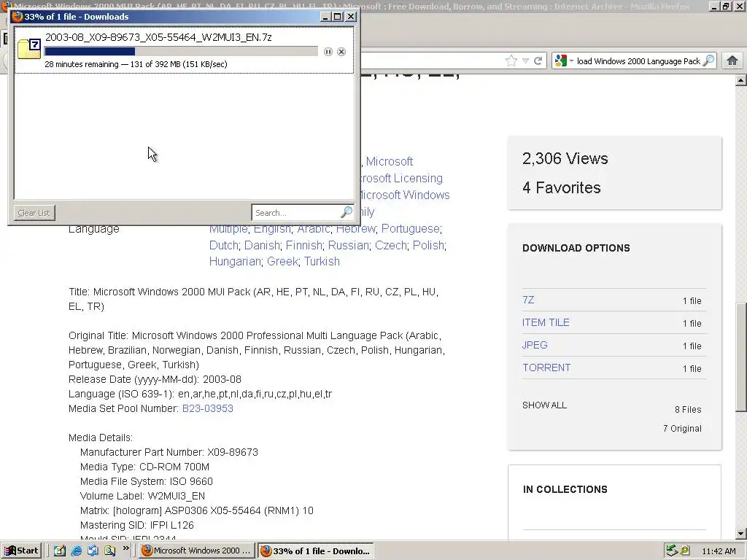Click the Downloads search magnifier icon
The width and height of the screenshot is (747, 560).
tap(347, 212)
